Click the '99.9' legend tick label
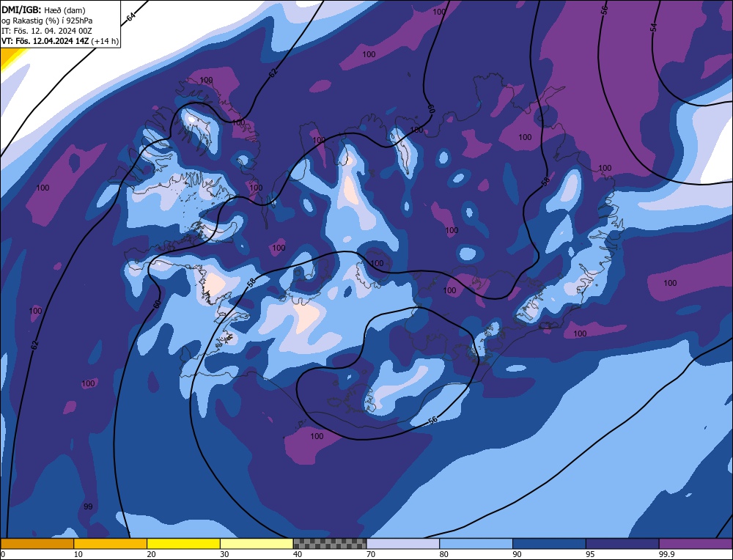This screenshot has width=733, height=560. pyautogui.click(x=666, y=554)
